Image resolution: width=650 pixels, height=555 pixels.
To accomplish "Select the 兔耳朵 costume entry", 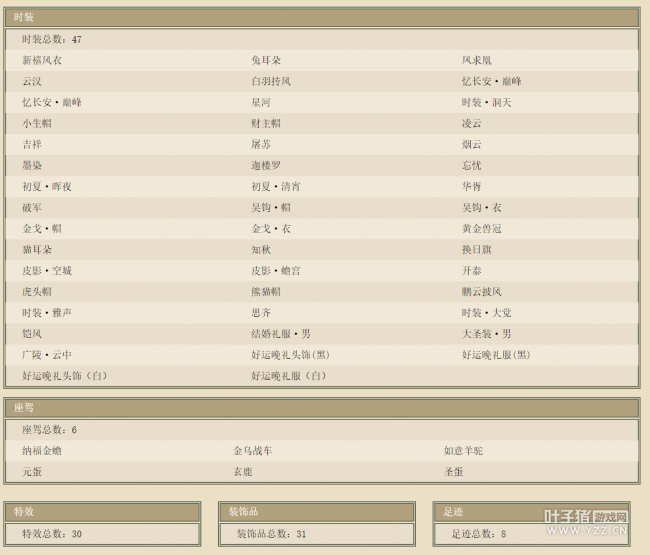I will click(266, 61).
